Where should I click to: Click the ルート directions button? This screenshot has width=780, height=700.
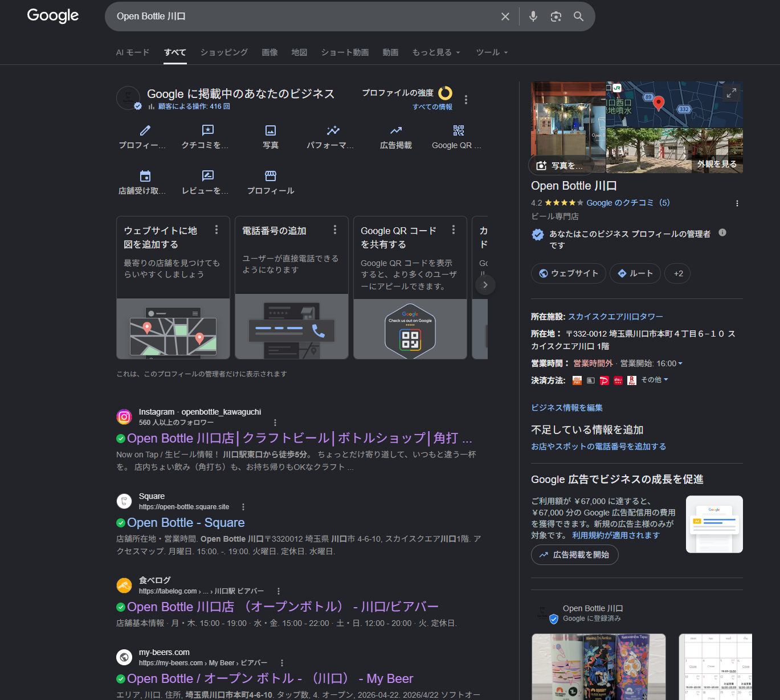pos(635,273)
